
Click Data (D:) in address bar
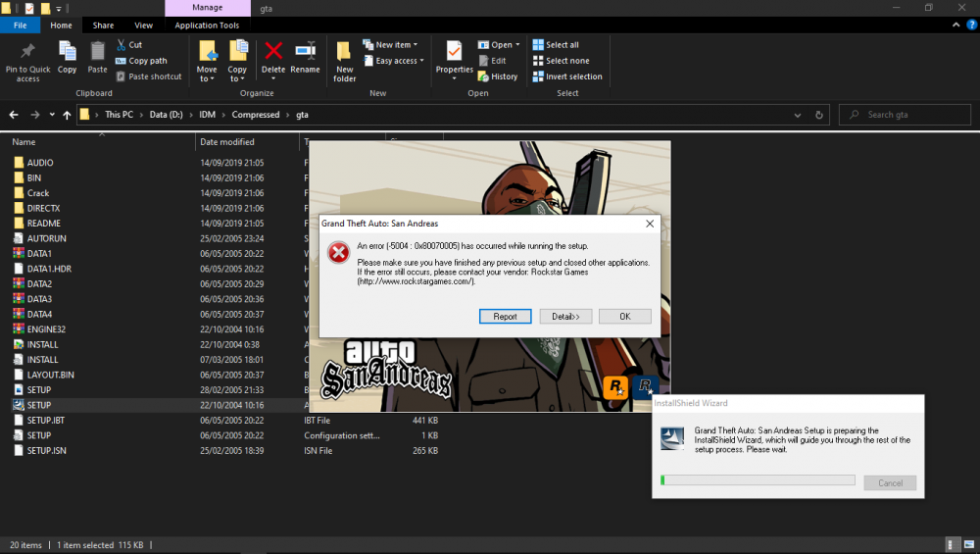pos(167,115)
